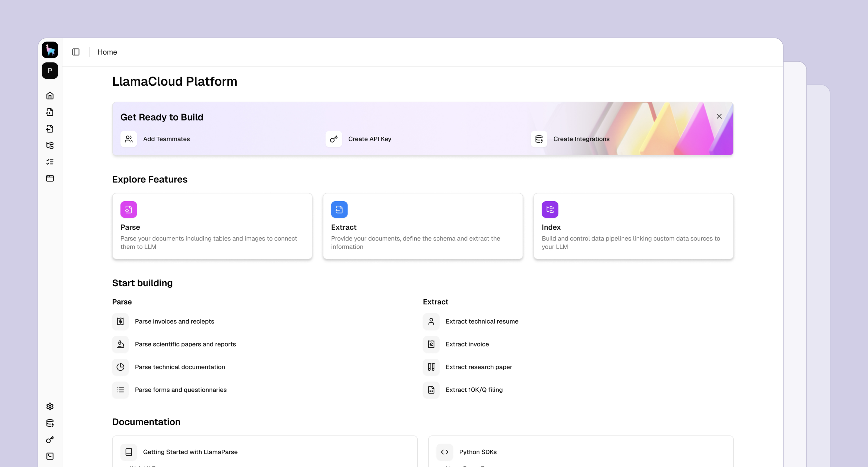Screen dimensions: 868x467
Task: Click the LlamaCloud Platform heading
Action: (174, 81)
